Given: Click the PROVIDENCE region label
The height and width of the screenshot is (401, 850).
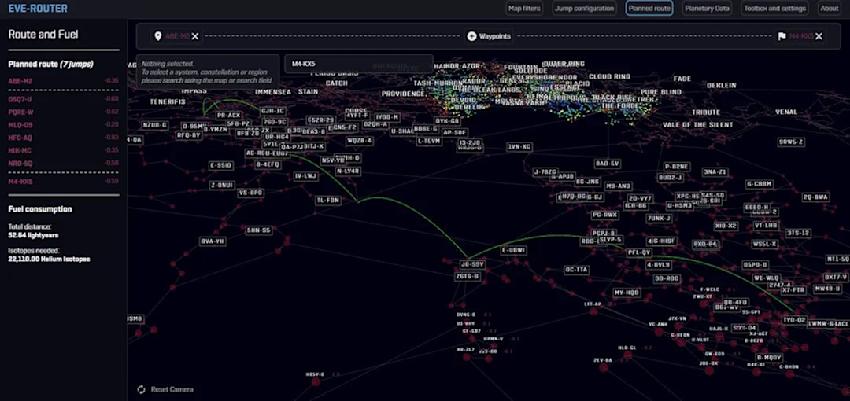Looking at the screenshot, I should point(403,94).
